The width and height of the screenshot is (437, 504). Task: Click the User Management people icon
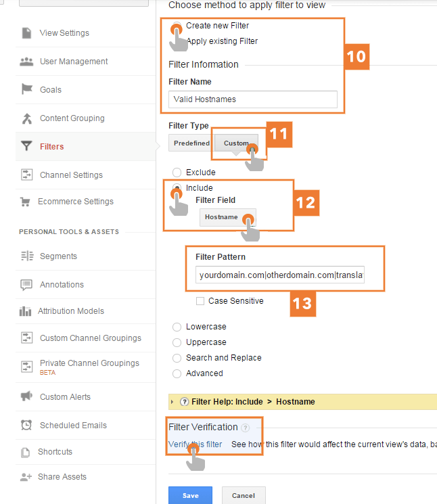(26, 62)
